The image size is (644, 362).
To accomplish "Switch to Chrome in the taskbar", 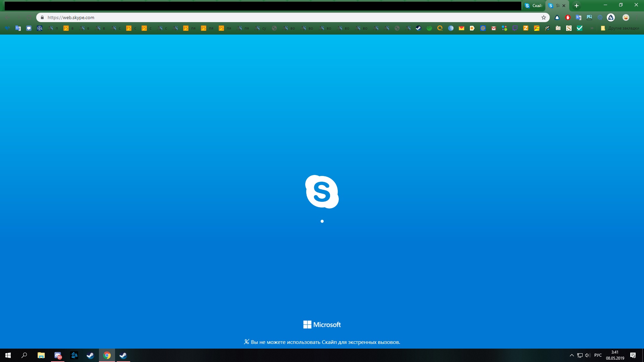I will pyautogui.click(x=107, y=355).
